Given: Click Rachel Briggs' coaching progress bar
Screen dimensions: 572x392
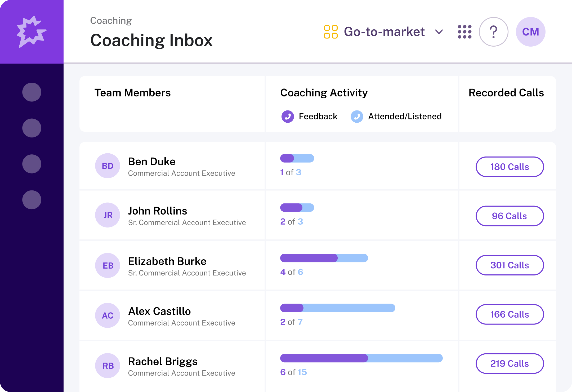Looking at the screenshot, I should [361, 358].
